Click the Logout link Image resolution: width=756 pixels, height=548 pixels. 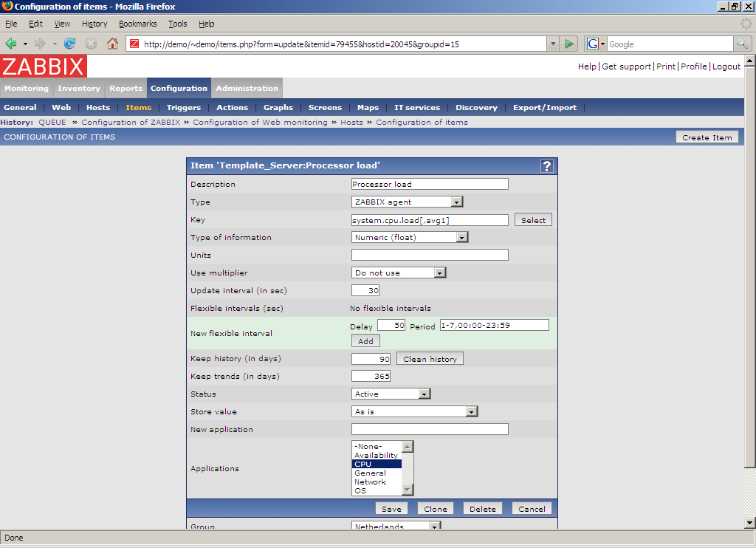coord(726,66)
